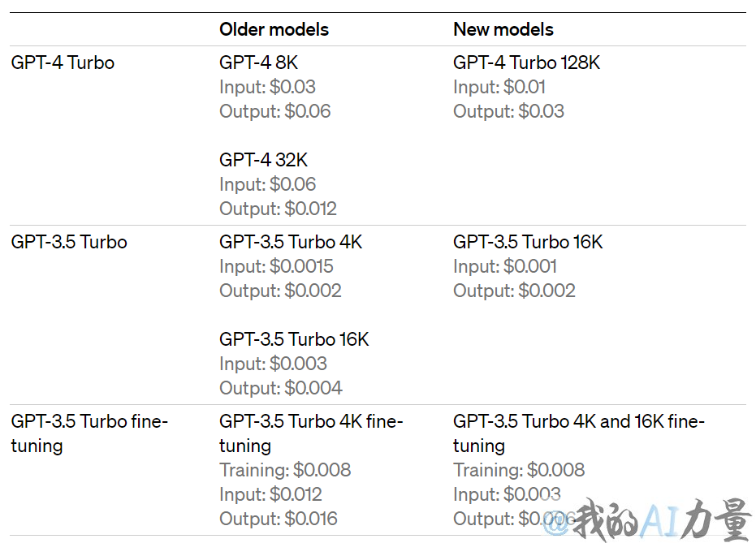Click new GPT-3.5 Turbo 16K model name
Viewport: 756px width, 543px height.
[528, 242]
